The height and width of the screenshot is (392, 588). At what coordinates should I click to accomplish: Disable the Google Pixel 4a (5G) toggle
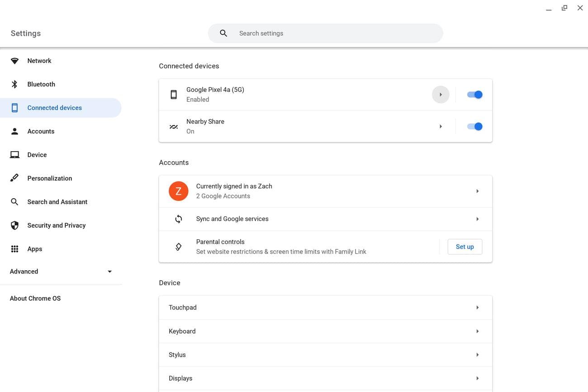tap(474, 95)
